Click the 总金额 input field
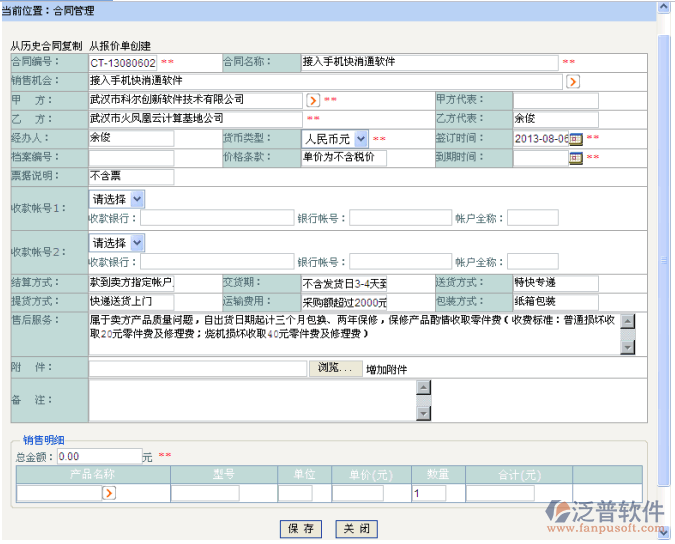Screen dimensions: 675x544 (x=98, y=456)
